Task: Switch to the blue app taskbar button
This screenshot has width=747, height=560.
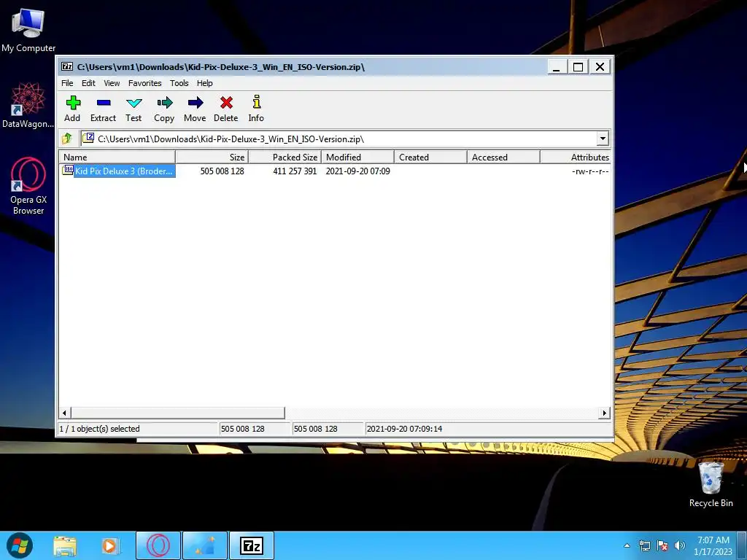Action: [x=205, y=545]
